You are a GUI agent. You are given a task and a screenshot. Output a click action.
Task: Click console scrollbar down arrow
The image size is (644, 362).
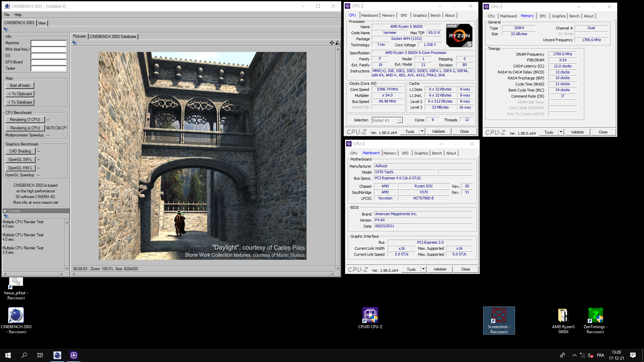67,268
